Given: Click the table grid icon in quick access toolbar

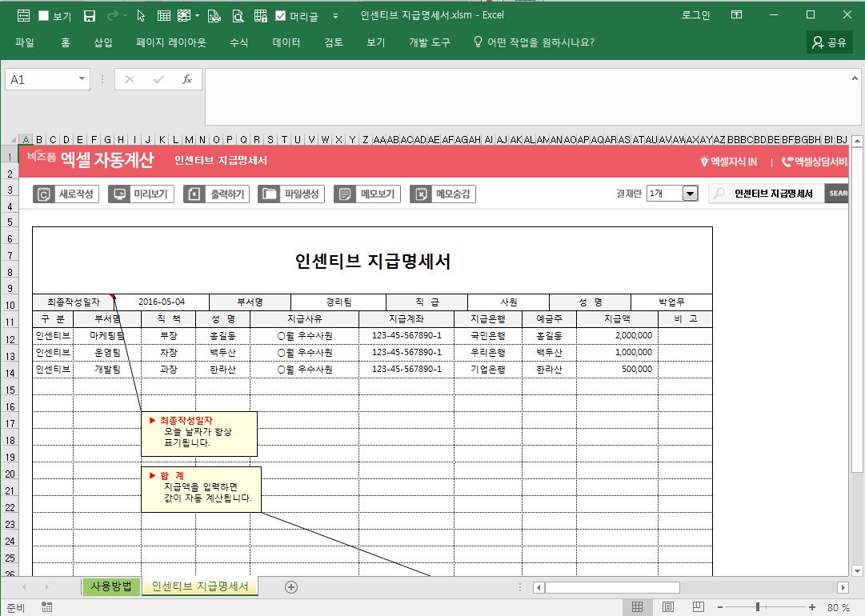Looking at the screenshot, I should tap(164, 15).
